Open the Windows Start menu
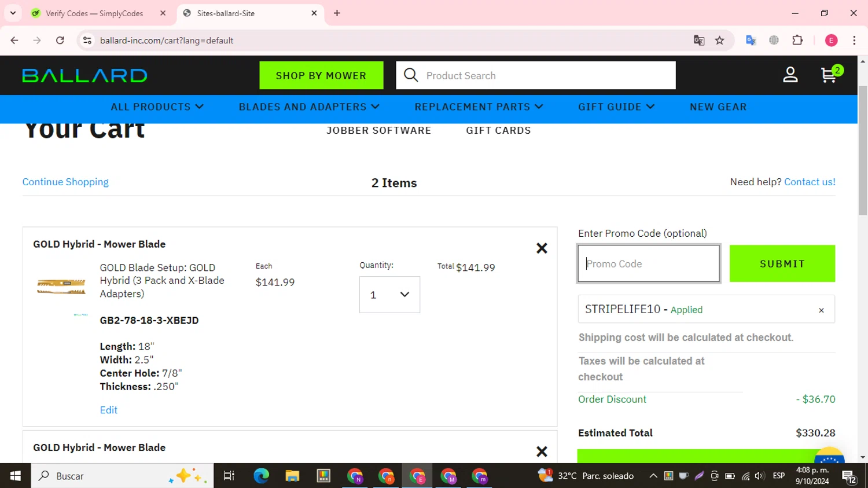The width and height of the screenshot is (868, 488). [x=15, y=476]
